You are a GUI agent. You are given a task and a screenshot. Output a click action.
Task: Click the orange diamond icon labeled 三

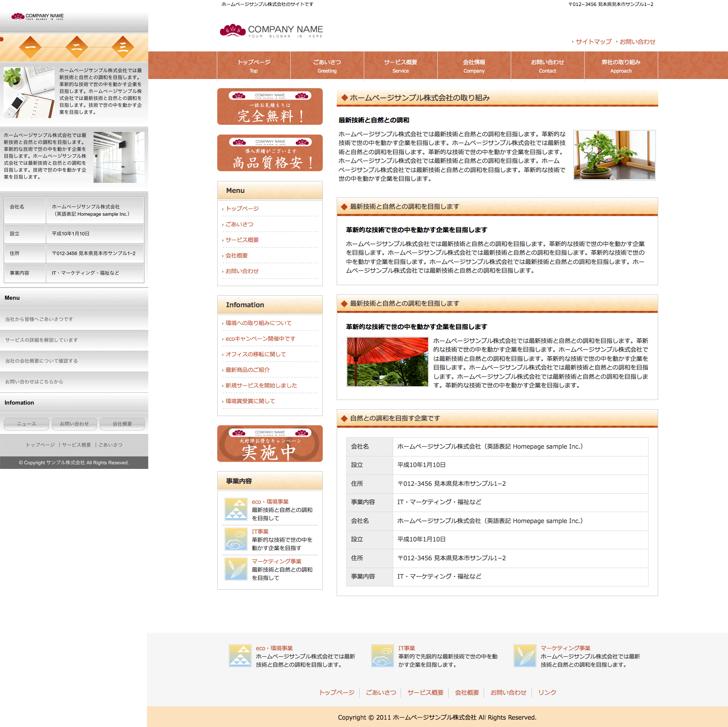[x=123, y=47]
